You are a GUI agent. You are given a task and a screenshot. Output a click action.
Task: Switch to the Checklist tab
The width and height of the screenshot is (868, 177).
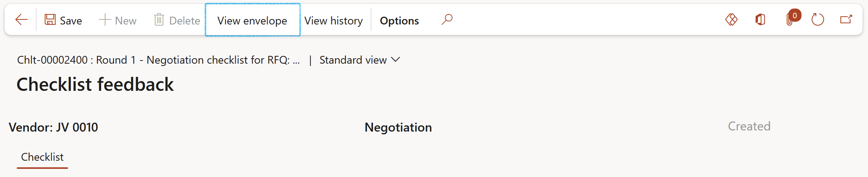(42, 157)
